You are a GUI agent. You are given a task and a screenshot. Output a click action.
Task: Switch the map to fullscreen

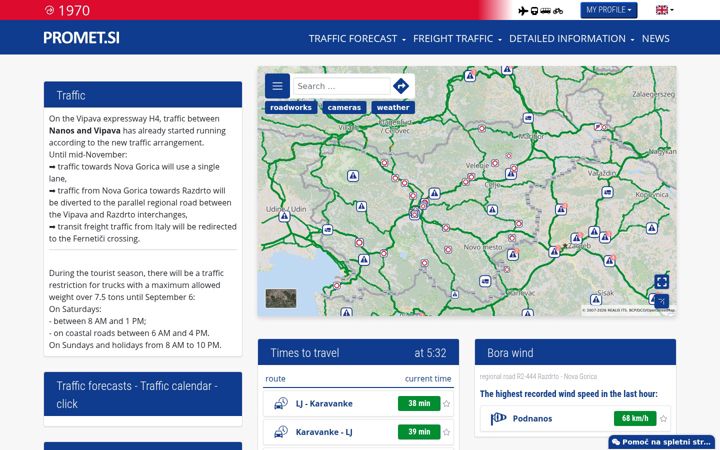point(661,281)
